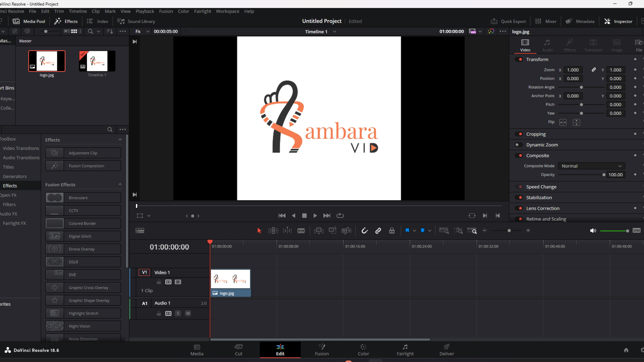Mute the Audio 1 track
This screenshot has height=362, width=644.
tap(188, 313)
